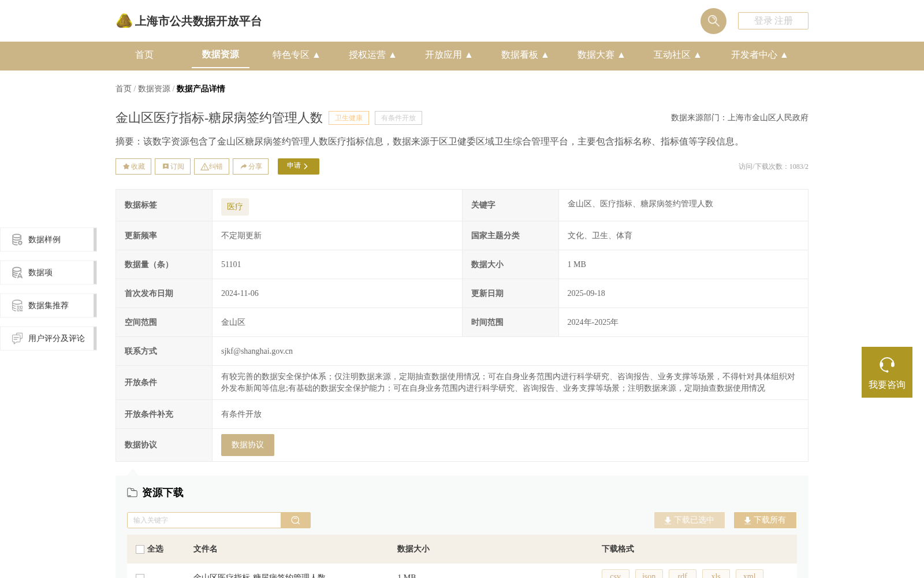This screenshot has width=924, height=578.
Task: Click the first publish date 2024-11-06
Action: pos(240,294)
